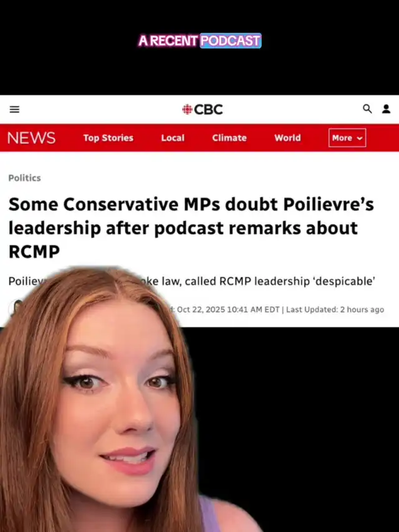Select the World tab
The width and height of the screenshot is (399, 532).
tap(287, 138)
